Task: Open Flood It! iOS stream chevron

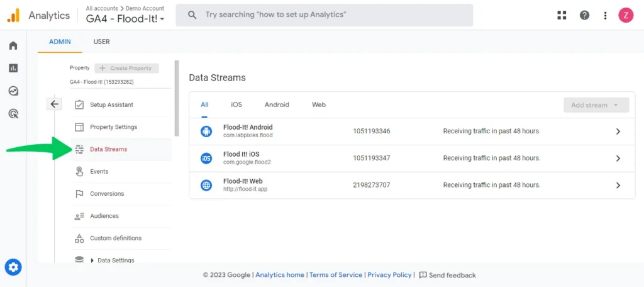Action: (618, 159)
